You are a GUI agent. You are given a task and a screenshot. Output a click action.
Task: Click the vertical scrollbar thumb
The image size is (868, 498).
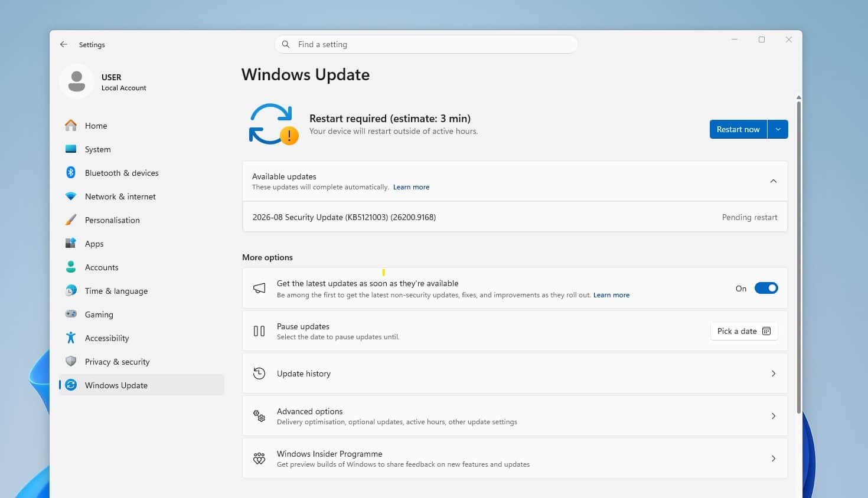(x=798, y=257)
